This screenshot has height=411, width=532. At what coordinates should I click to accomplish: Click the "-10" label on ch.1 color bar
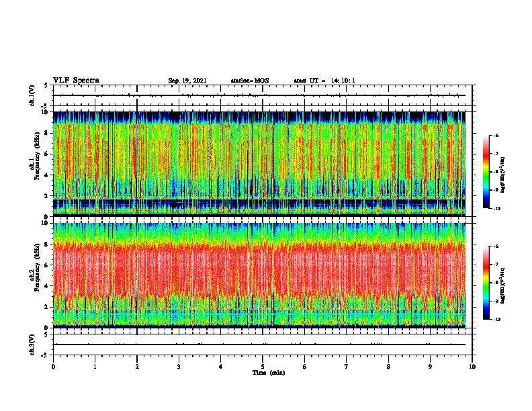(x=497, y=209)
